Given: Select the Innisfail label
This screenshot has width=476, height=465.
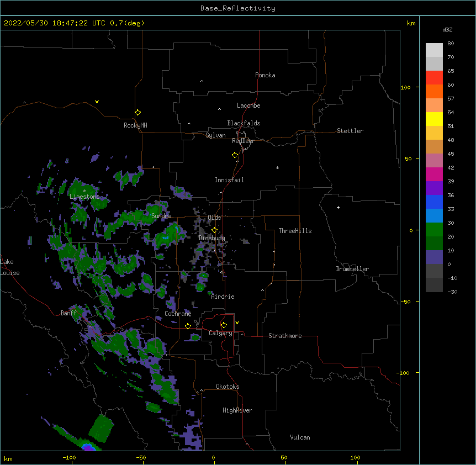Looking at the screenshot, I should pos(229,180).
